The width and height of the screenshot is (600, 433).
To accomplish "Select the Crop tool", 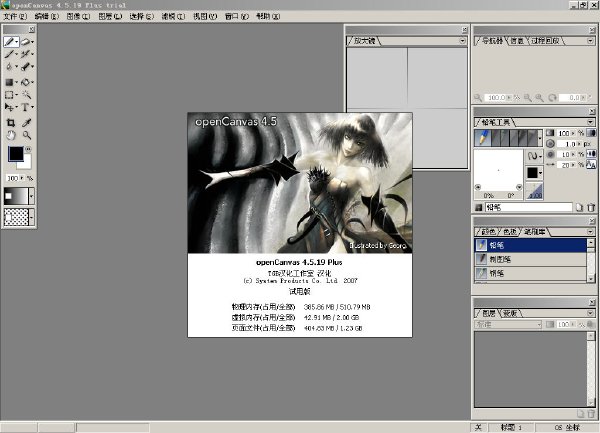I will (11, 122).
